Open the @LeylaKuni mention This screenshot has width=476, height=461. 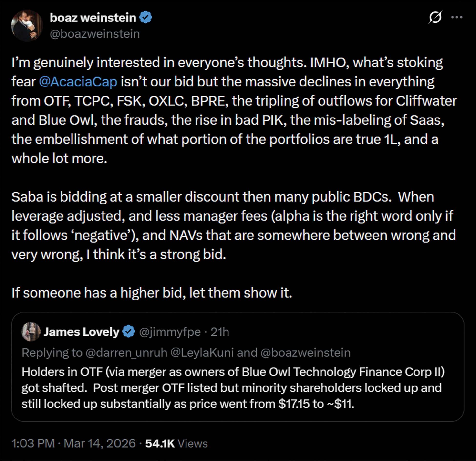(x=202, y=353)
